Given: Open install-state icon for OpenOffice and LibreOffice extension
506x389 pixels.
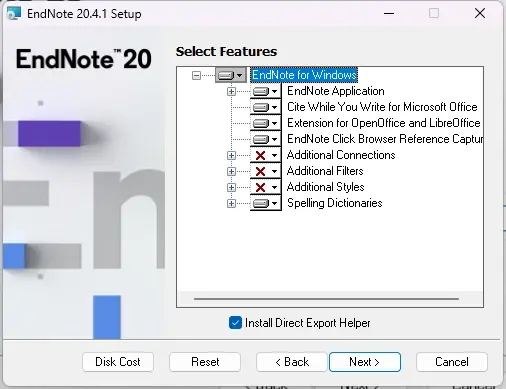Looking at the screenshot, I should (x=265, y=123).
